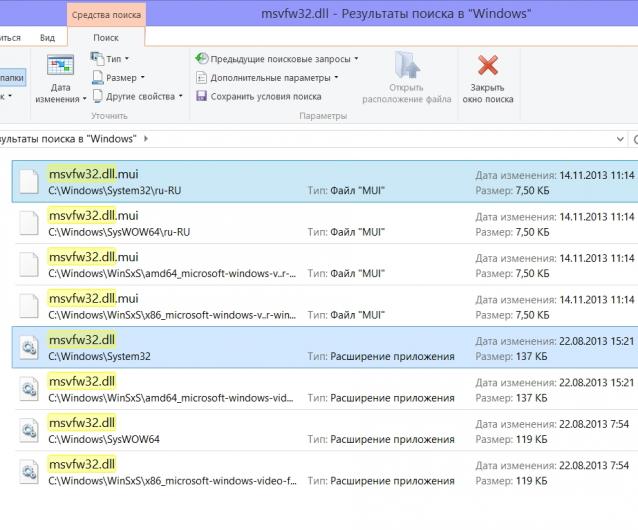Viewport: 638px width, 530px height.
Task: Expand Предыдущие поисковые запросы dropdown arrow
Action: [x=356, y=59]
